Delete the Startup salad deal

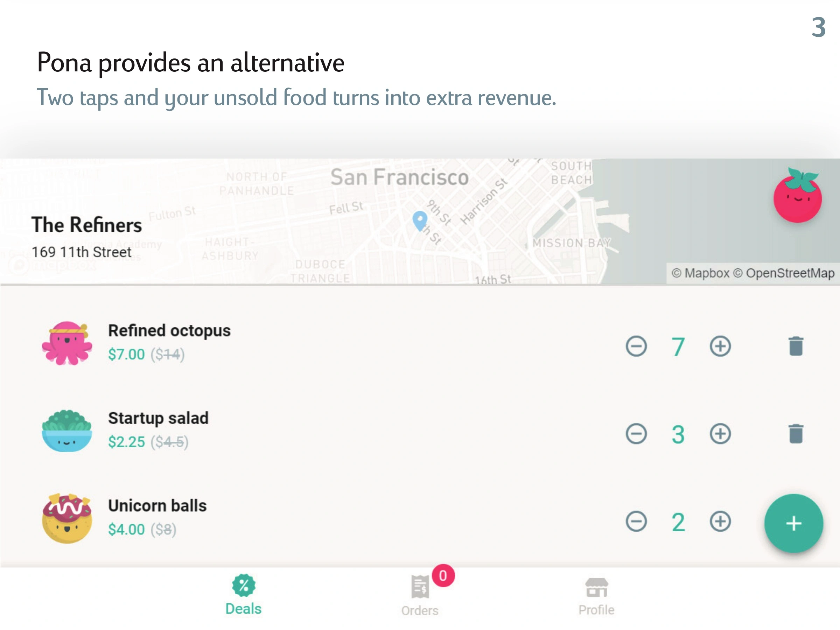click(x=796, y=434)
